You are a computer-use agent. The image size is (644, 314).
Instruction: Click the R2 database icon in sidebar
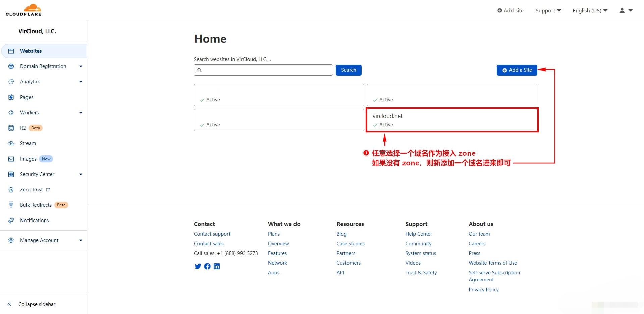pyautogui.click(x=11, y=128)
